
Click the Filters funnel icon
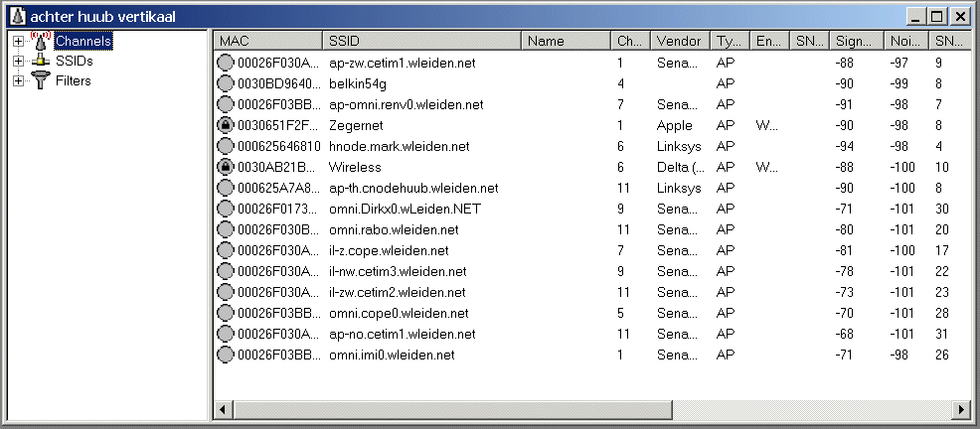pyautogui.click(x=41, y=80)
